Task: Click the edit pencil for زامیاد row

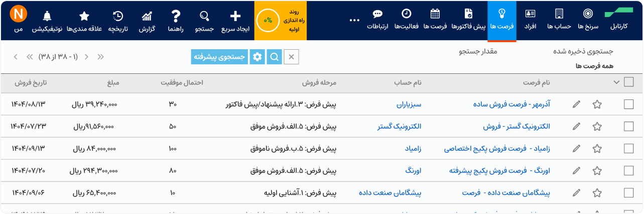Action: click(577, 149)
